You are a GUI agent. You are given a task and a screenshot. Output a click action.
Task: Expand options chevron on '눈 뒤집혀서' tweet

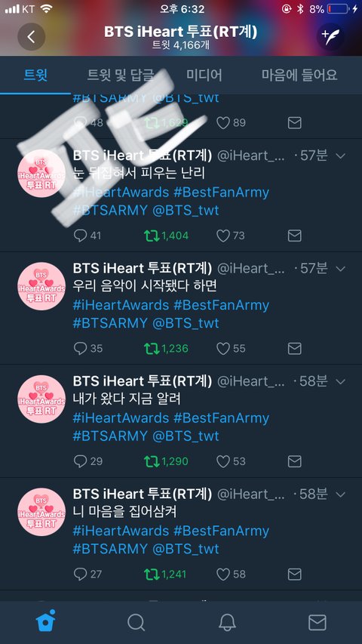[341, 156]
